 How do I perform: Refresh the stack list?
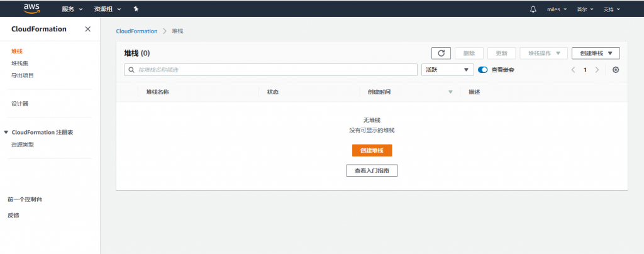pos(441,53)
